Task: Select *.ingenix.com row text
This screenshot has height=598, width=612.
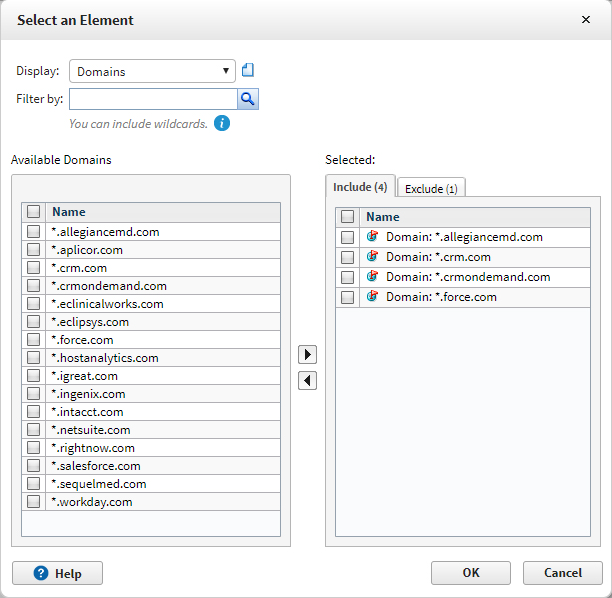Action: [x=89, y=394]
